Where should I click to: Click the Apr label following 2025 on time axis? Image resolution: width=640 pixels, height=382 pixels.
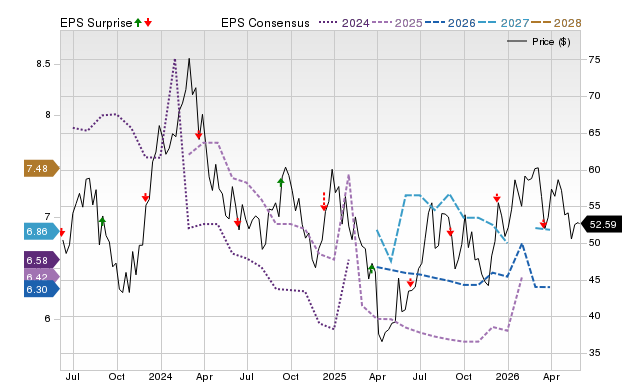378,376
